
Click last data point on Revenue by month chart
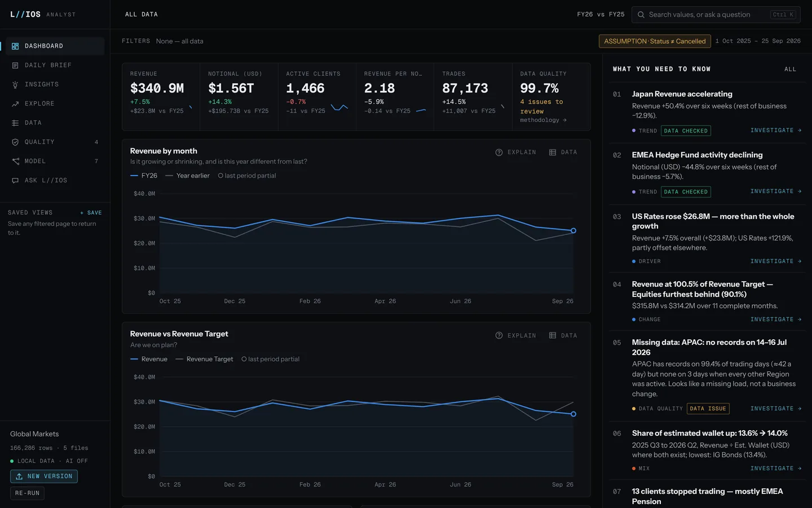[573, 231]
